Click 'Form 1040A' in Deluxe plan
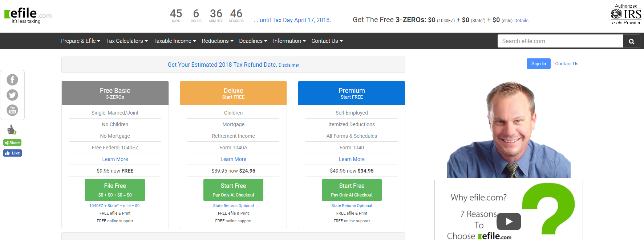This screenshot has width=644, height=240. (233, 148)
